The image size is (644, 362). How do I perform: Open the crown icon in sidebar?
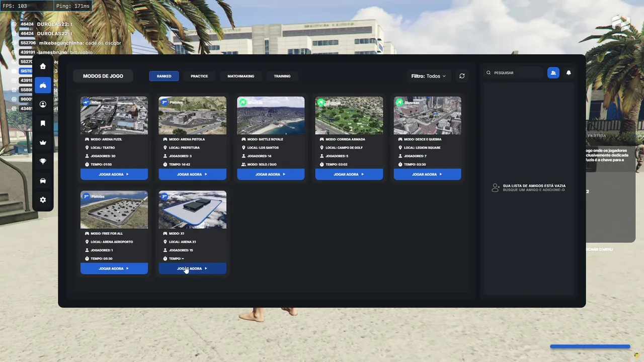(x=43, y=143)
